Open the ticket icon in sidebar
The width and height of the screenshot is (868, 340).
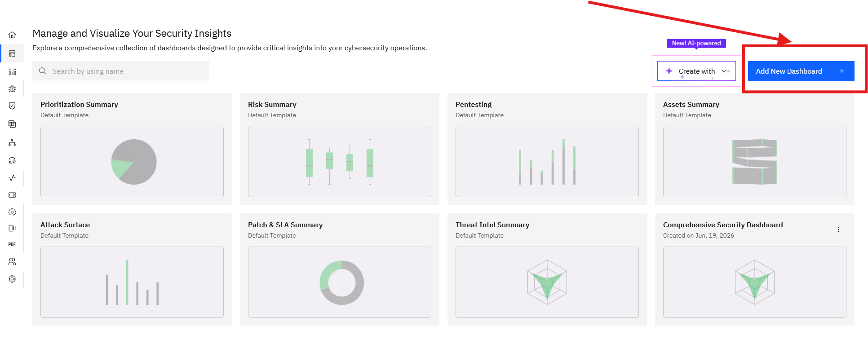pos(12,195)
